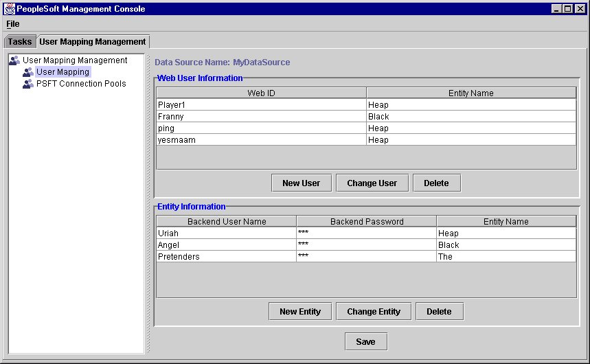Open PSFT Connection Pools tree item
The height and width of the screenshot is (364, 590).
tap(81, 84)
